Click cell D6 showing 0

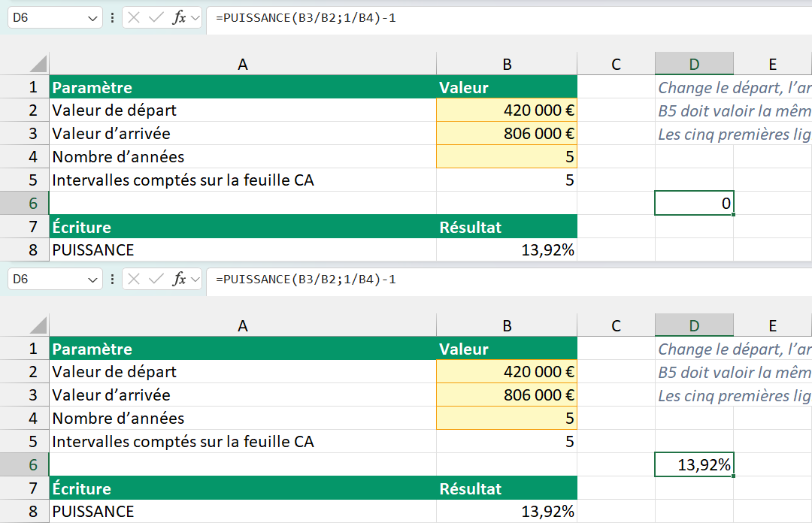(x=694, y=203)
